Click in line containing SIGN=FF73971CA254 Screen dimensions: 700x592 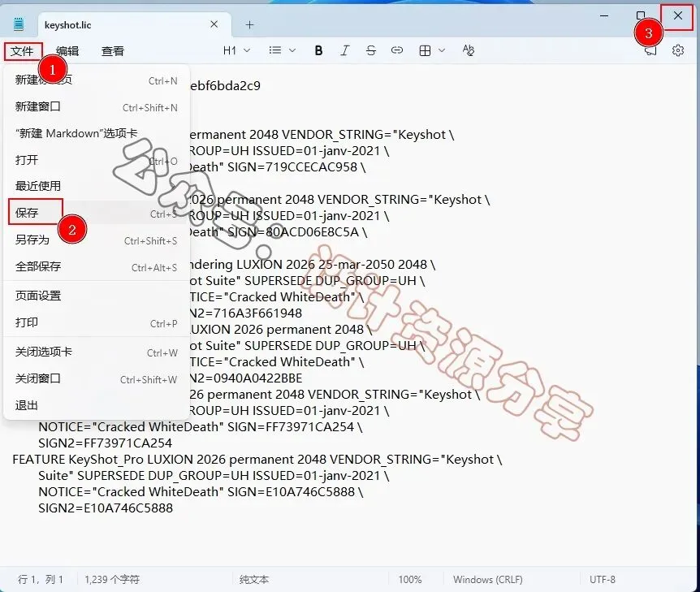tap(201, 427)
